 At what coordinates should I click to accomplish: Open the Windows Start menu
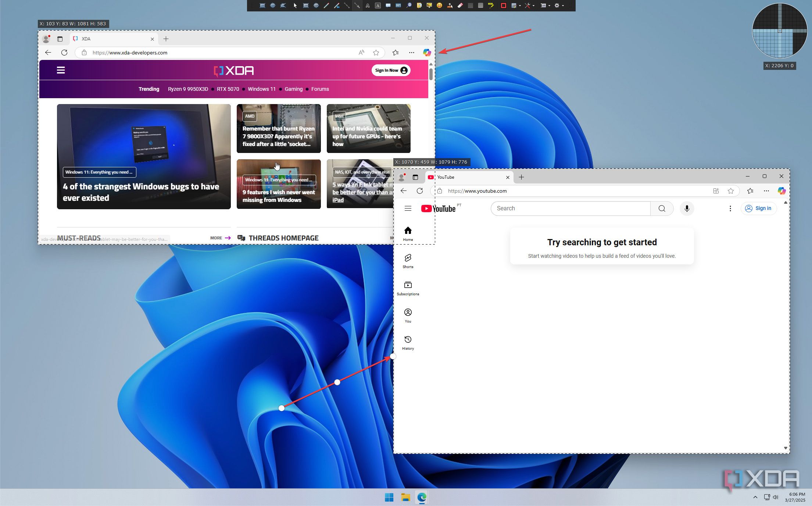click(389, 498)
